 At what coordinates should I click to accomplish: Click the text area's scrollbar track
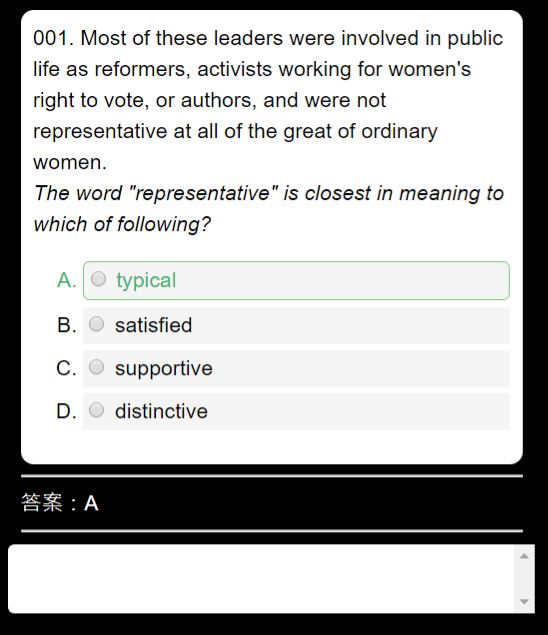click(x=524, y=579)
